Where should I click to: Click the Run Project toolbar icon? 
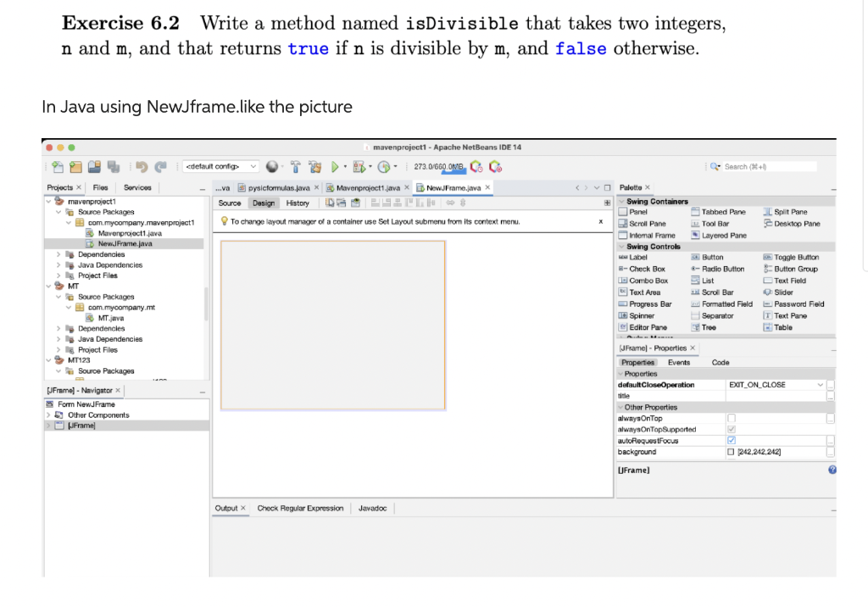[x=335, y=167]
